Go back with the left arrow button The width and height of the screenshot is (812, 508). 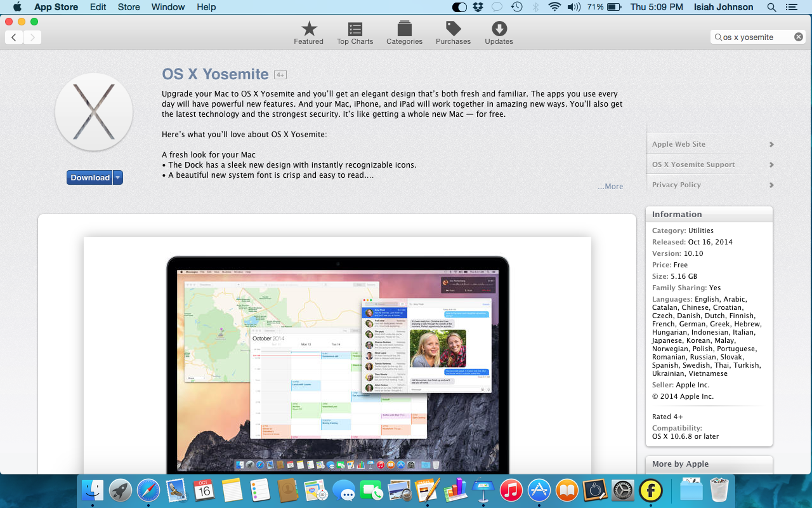click(14, 37)
